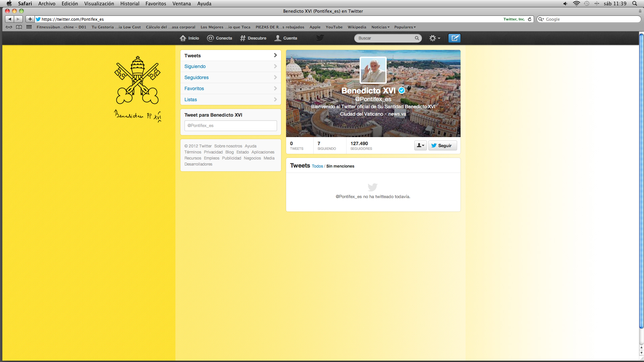Open the Populares bookmarks dropdown

pyautogui.click(x=405, y=27)
